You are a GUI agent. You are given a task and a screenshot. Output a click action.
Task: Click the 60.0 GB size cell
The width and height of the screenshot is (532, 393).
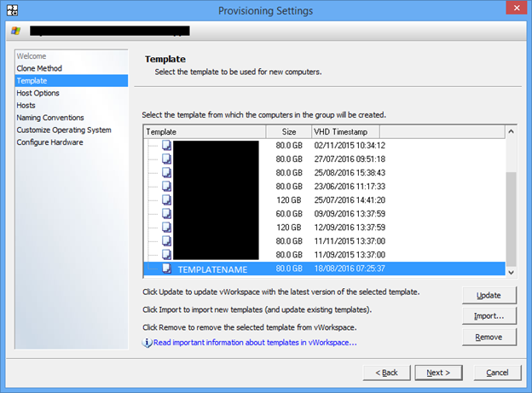tap(289, 213)
